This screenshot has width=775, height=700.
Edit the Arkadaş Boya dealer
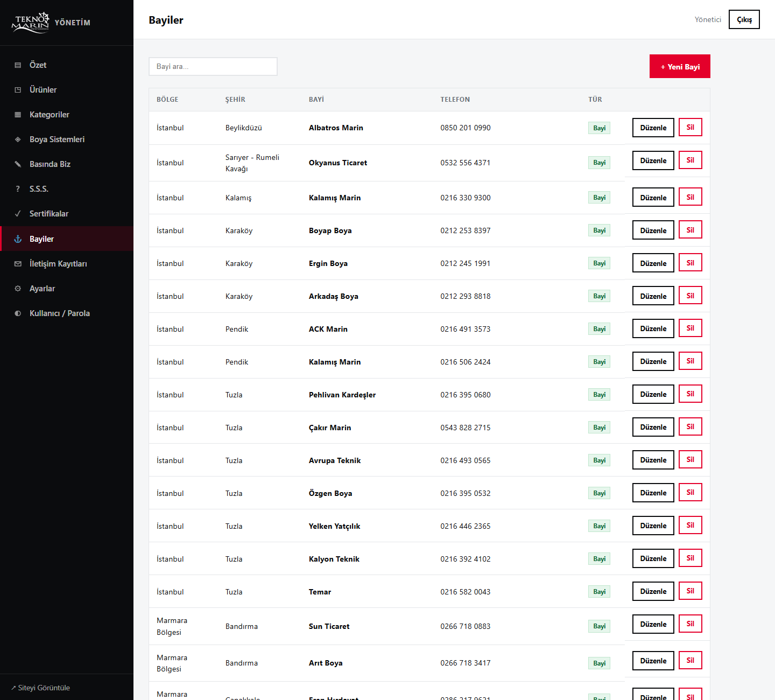653,296
